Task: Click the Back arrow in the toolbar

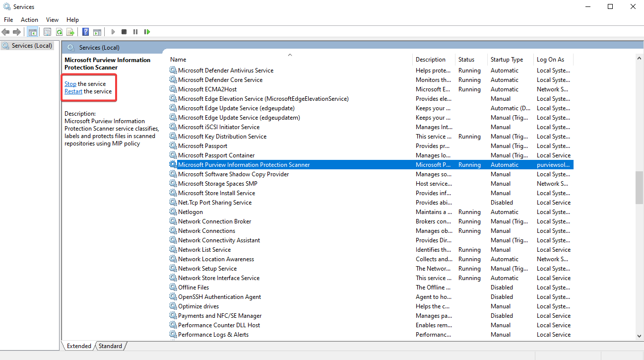Action: tap(5, 32)
